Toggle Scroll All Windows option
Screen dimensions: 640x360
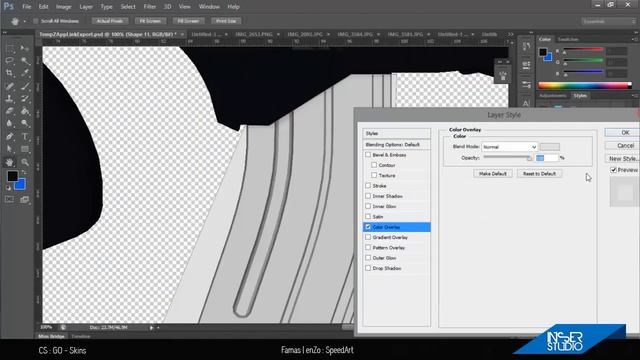[x=36, y=21]
